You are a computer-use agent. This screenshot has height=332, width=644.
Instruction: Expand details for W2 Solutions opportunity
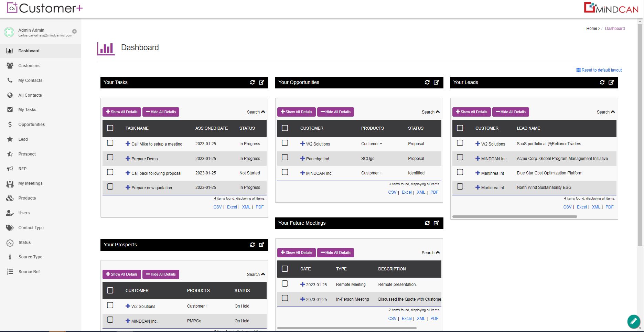(302, 143)
